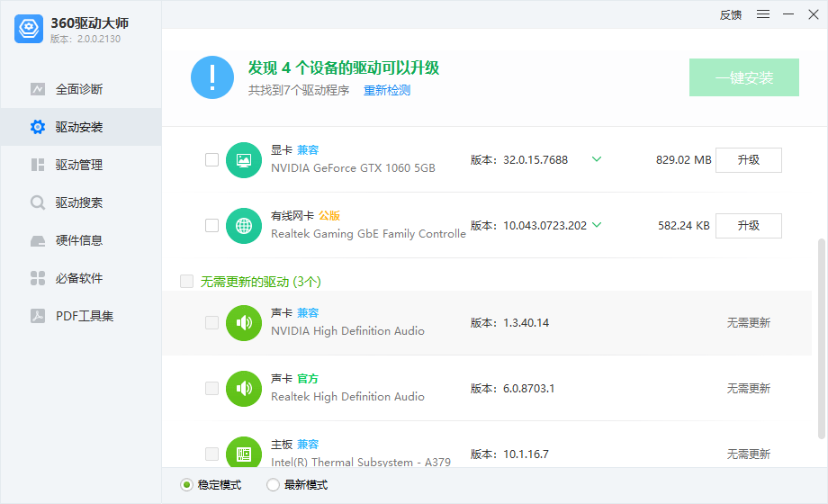Viewport: 828px width, 504px height.
Task: Click the Realtek wired network card globe icon
Action: 243,226
